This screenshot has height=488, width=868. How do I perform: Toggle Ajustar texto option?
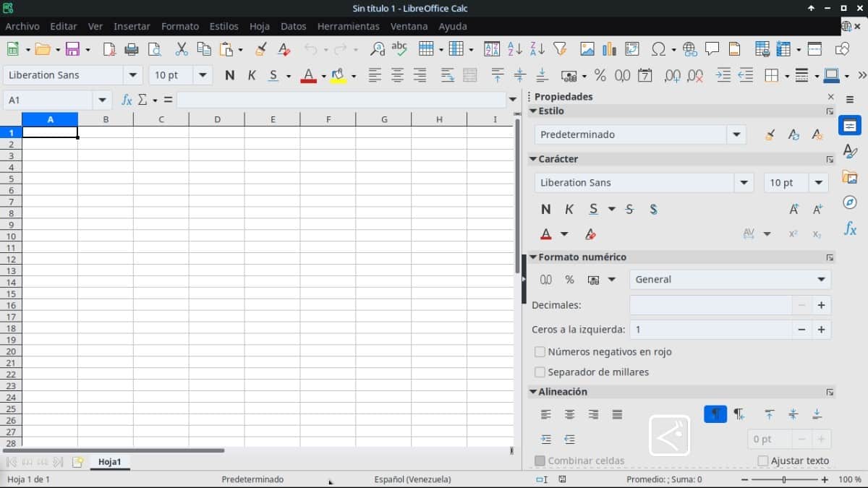tap(764, 461)
